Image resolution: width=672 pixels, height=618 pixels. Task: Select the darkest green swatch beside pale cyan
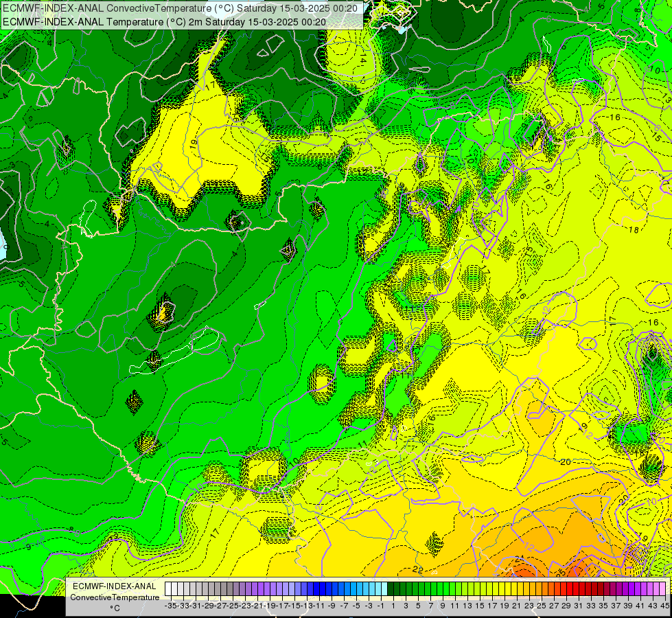click(391, 588)
